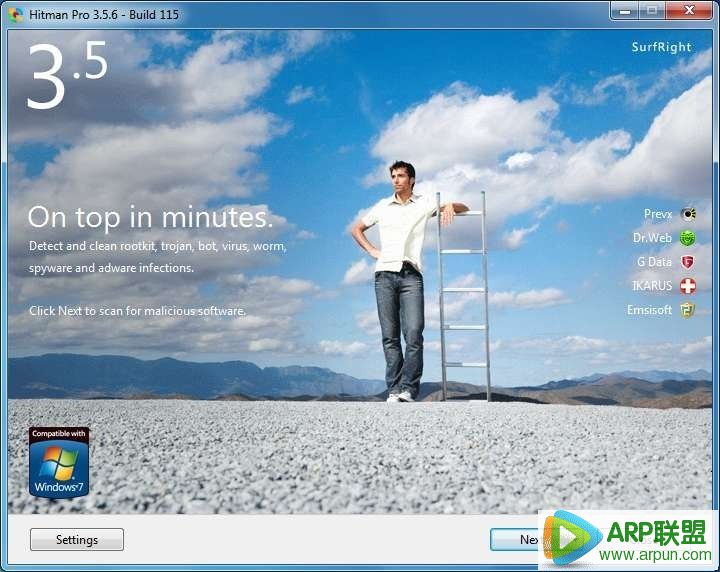Click the G Data red shield icon
720x572 pixels.
click(688, 262)
